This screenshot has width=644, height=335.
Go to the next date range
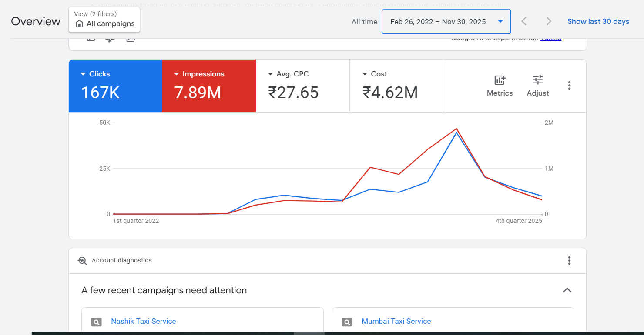tap(549, 21)
